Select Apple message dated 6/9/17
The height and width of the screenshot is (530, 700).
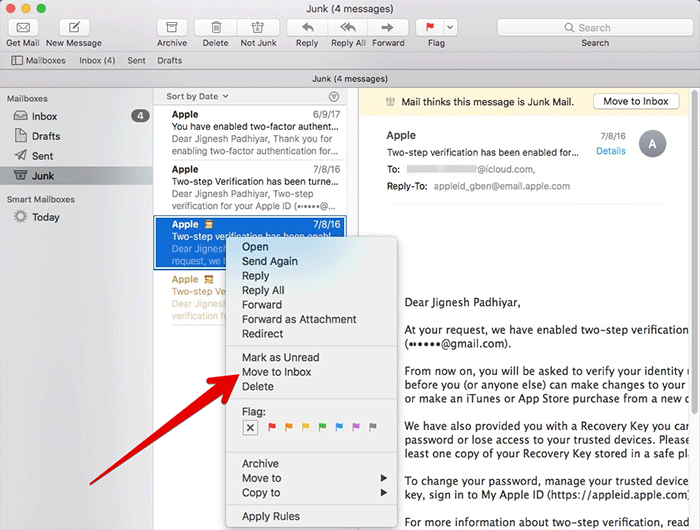(250, 133)
